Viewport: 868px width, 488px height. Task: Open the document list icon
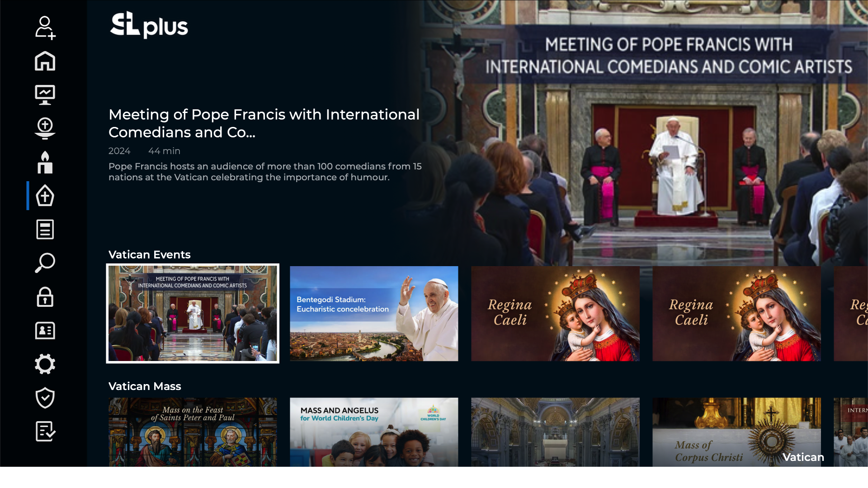coord(45,230)
